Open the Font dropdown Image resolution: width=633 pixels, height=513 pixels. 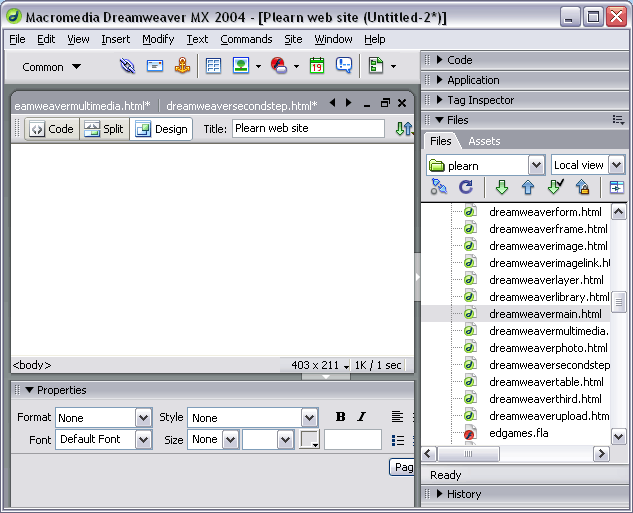point(143,440)
